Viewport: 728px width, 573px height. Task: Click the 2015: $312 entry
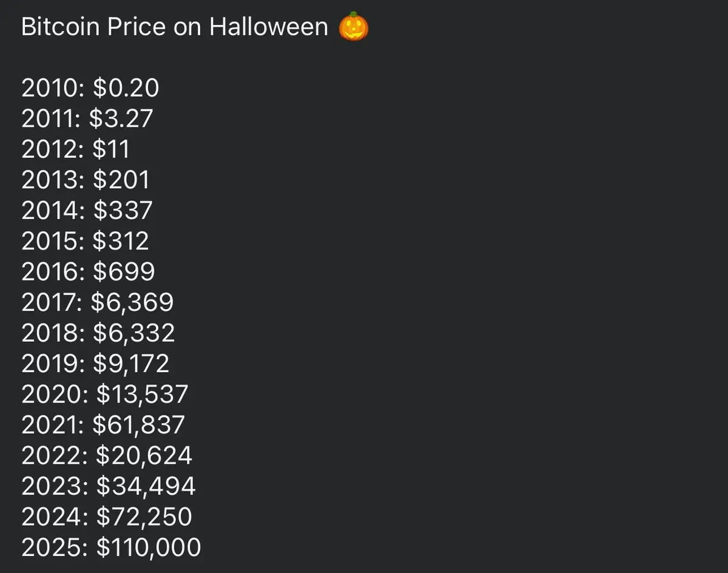(85, 241)
